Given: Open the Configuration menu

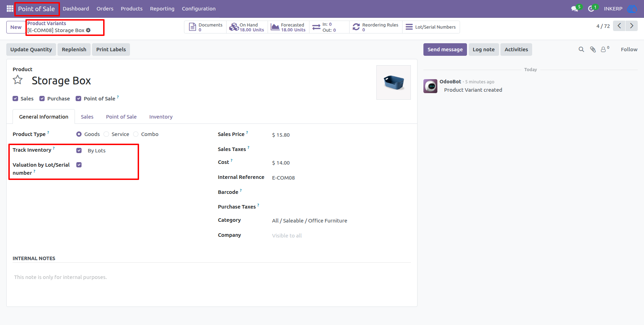Looking at the screenshot, I should [199, 9].
